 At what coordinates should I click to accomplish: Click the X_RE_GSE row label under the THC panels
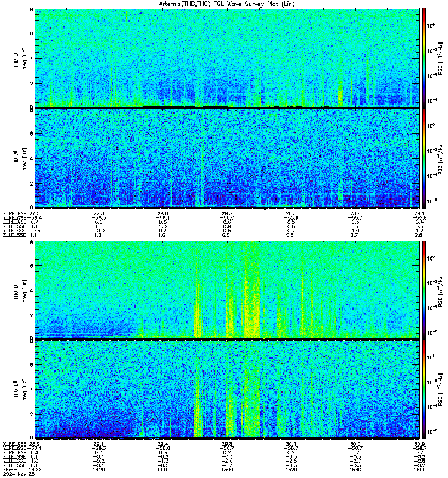pyautogui.click(x=14, y=444)
